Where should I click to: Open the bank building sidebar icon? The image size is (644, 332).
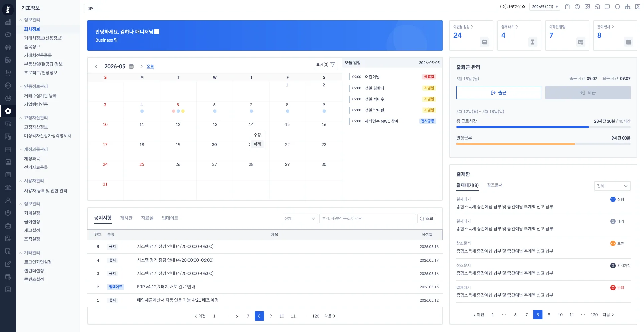tap(8, 187)
